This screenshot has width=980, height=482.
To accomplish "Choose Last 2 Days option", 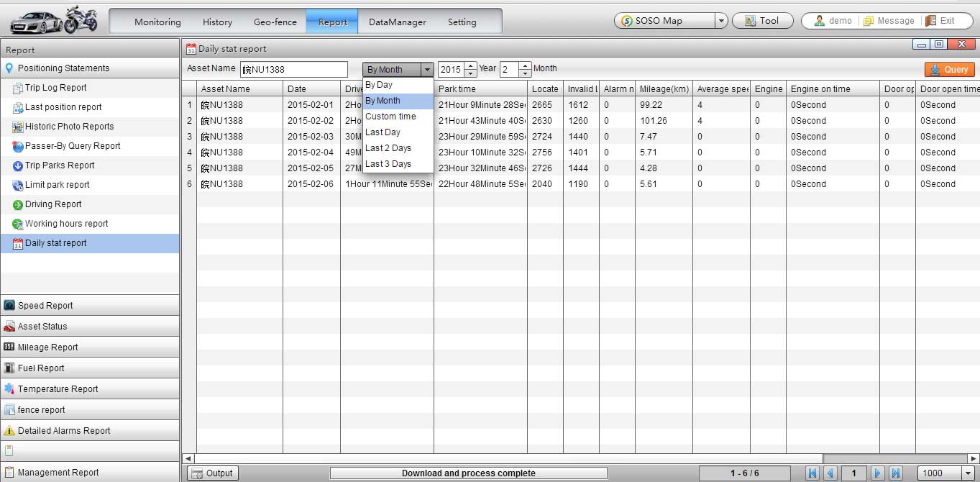I will tap(398, 148).
